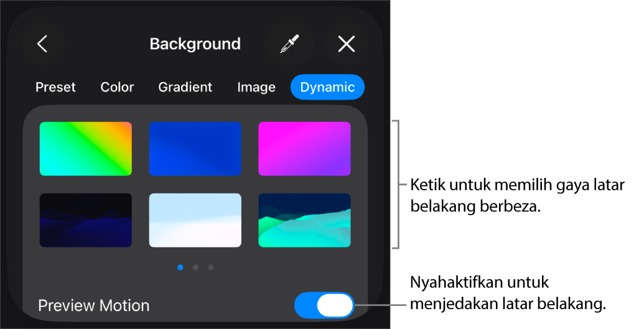Pick the light sky white background
The height and width of the screenshot is (329, 644).
click(195, 220)
